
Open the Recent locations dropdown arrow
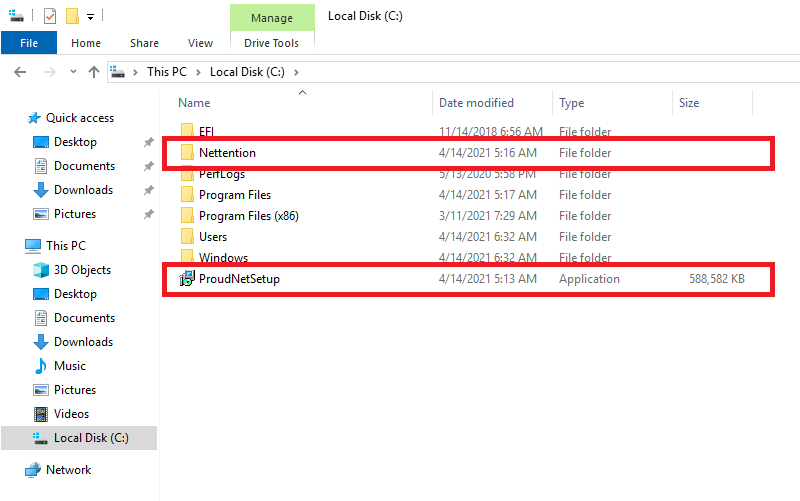pos(72,72)
